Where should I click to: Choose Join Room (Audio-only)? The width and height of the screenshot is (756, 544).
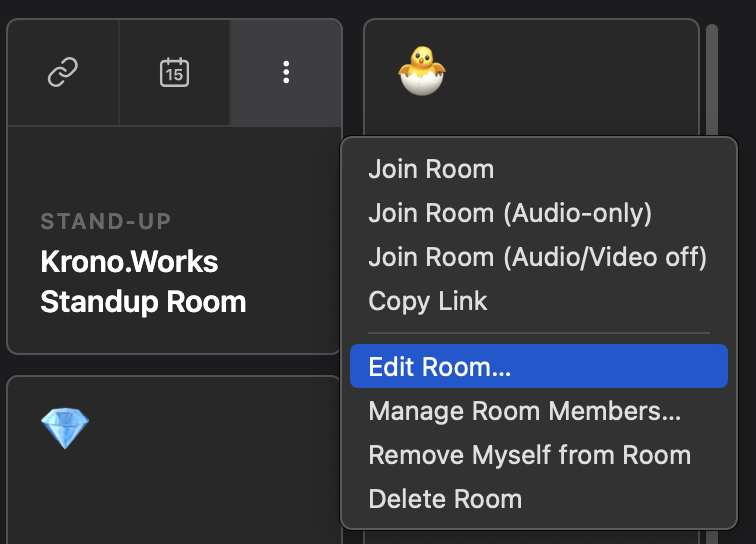pos(510,213)
